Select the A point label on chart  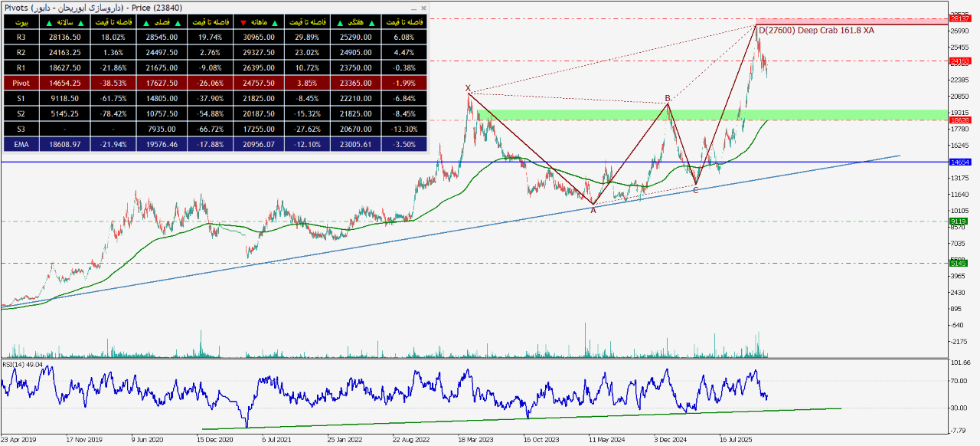pyautogui.click(x=593, y=210)
